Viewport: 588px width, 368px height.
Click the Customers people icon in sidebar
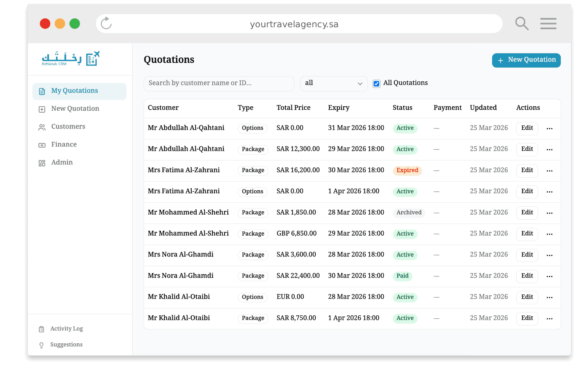[x=42, y=127]
